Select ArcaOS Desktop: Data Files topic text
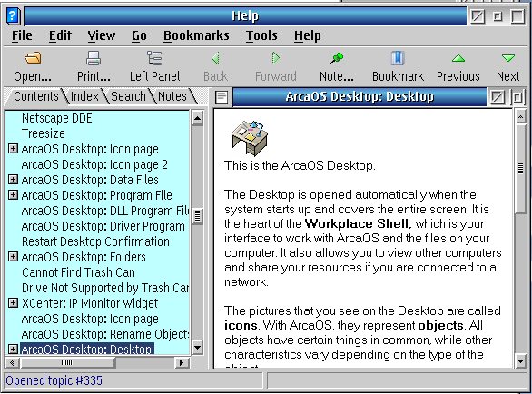 [x=90, y=180]
